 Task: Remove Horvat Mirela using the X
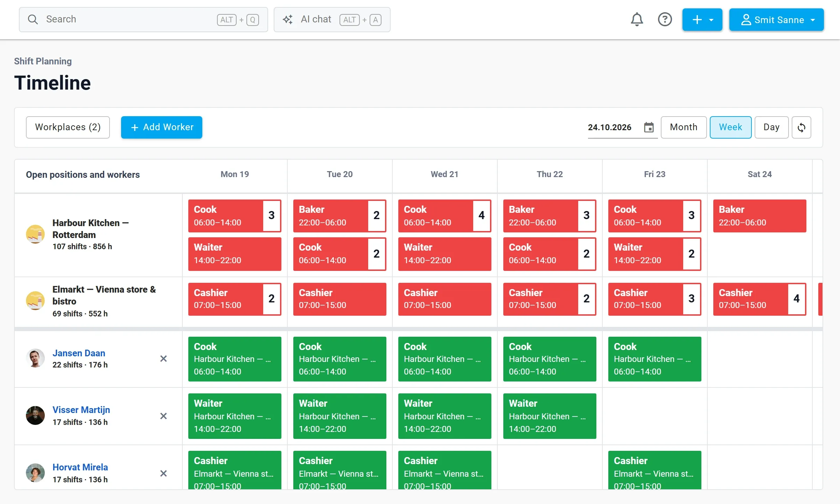pyautogui.click(x=163, y=474)
